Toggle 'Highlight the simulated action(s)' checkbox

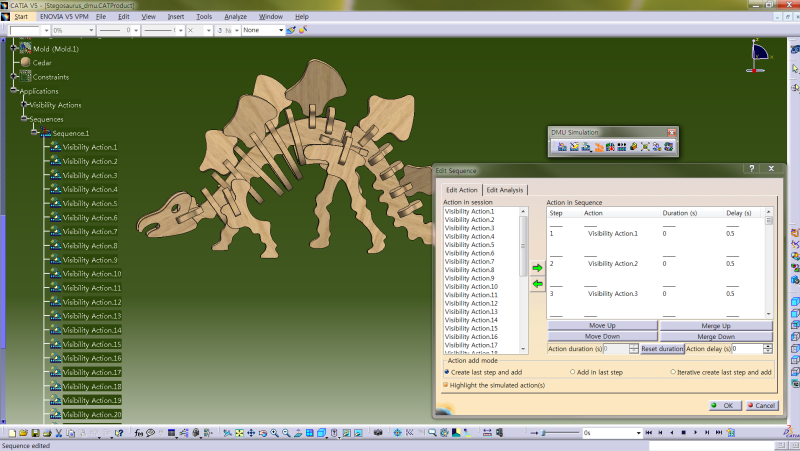(x=446, y=384)
